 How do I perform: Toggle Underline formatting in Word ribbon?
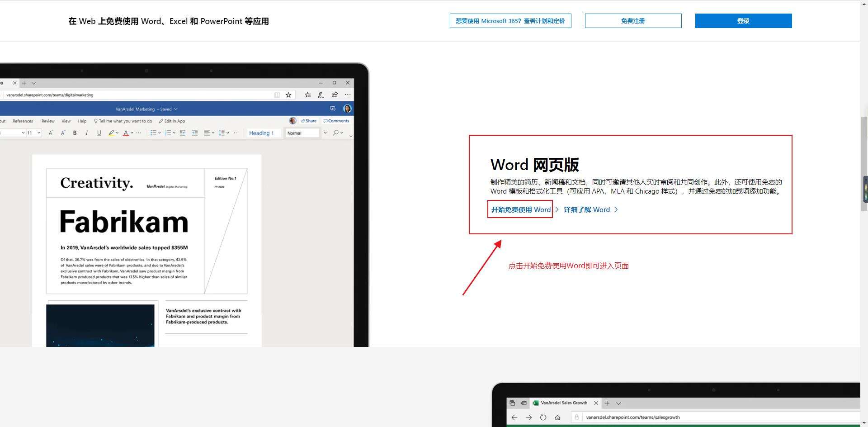(x=99, y=133)
